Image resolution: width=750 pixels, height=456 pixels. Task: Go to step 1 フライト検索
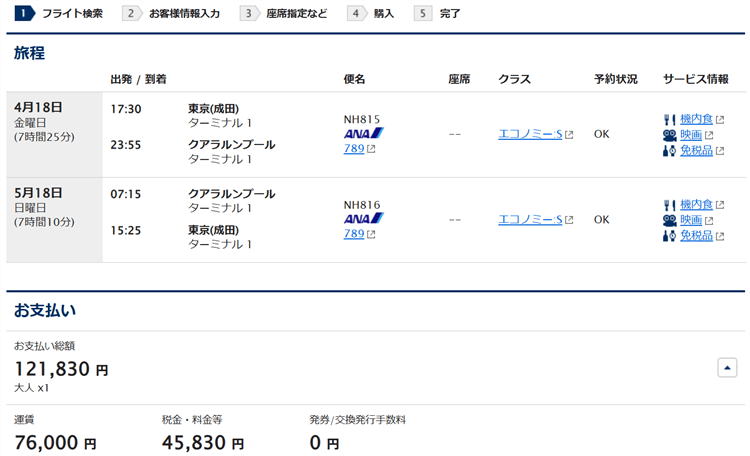tap(60, 14)
